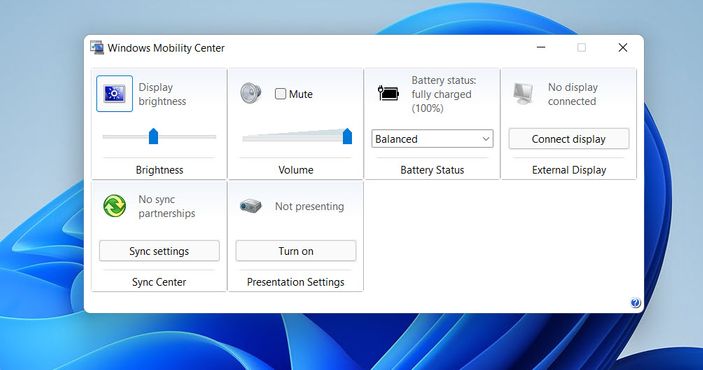Click the 'No display connected' text

[x=573, y=94]
